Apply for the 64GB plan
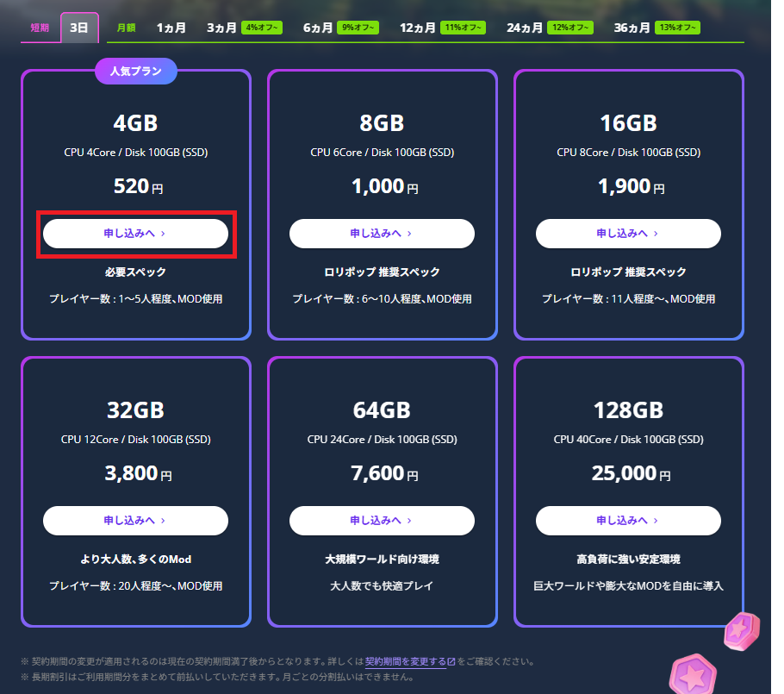The image size is (784, 694). 382,521
